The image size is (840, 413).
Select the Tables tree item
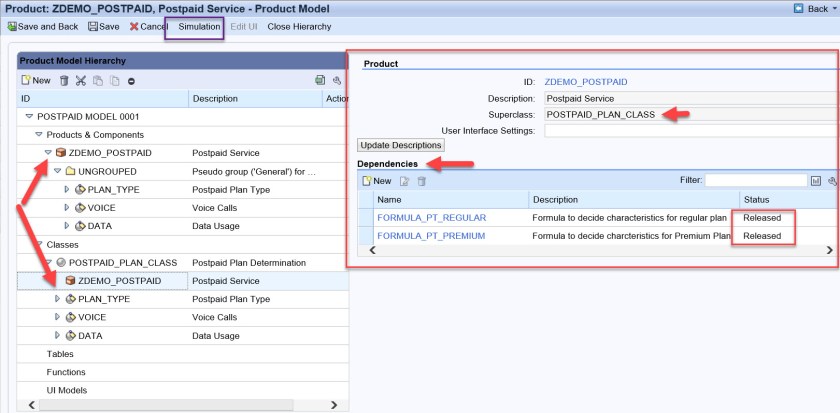60,354
